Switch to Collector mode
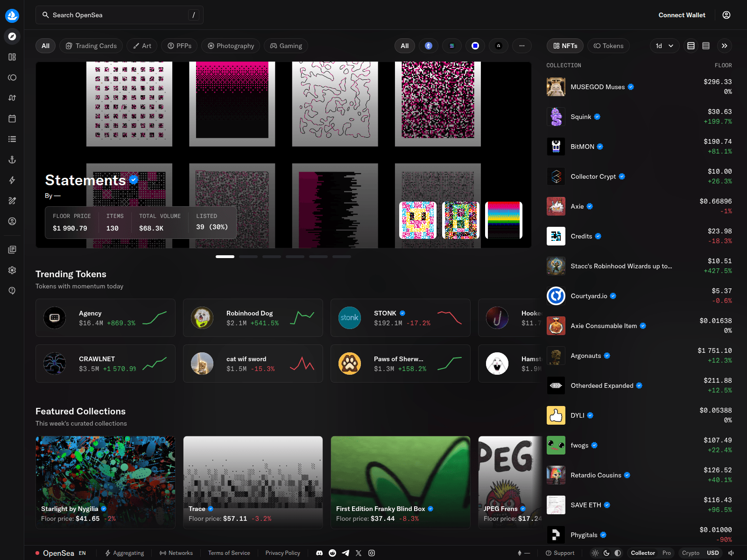 coord(643,553)
